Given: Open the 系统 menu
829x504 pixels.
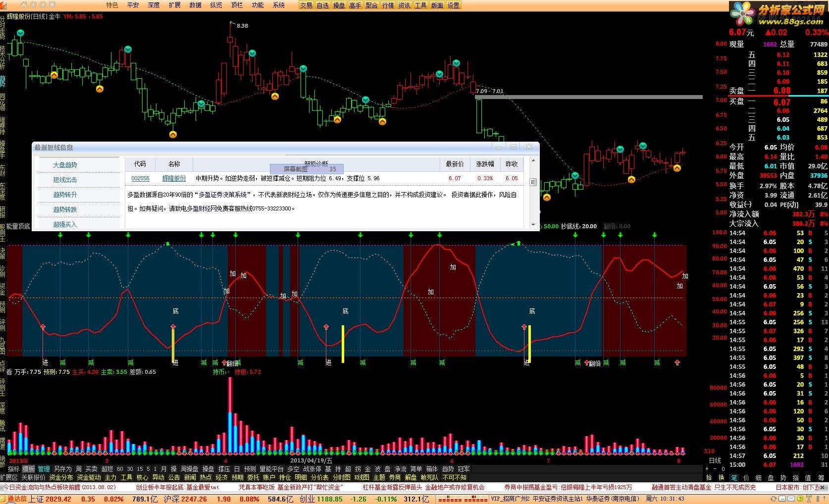Looking at the screenshot, I should tap(279, 5).
